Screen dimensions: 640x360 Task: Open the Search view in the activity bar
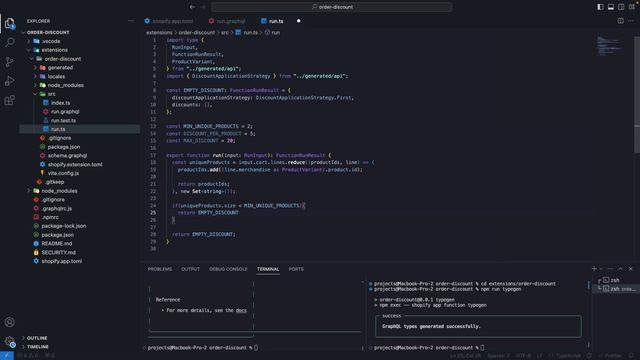tap(9, 42)
